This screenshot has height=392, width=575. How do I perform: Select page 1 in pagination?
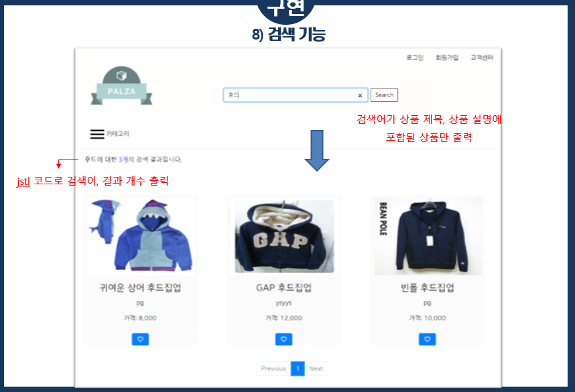pos(298,369)
